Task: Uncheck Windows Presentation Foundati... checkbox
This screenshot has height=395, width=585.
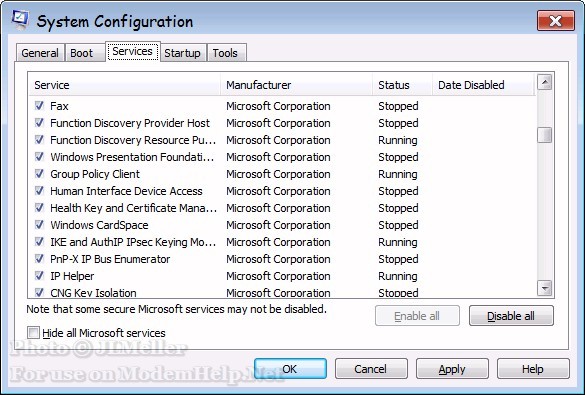Action: tap(39, 157)
